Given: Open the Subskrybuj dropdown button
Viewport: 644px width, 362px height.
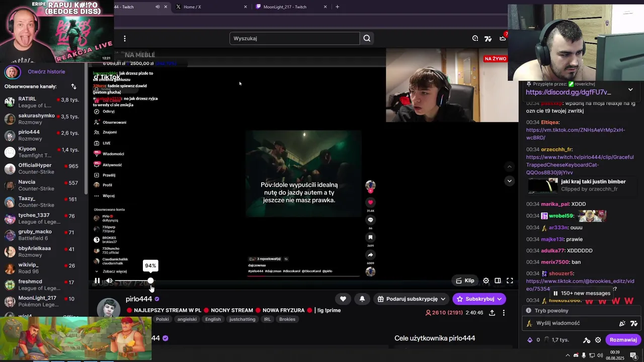Looking at the screenshot, I should 479,299.
